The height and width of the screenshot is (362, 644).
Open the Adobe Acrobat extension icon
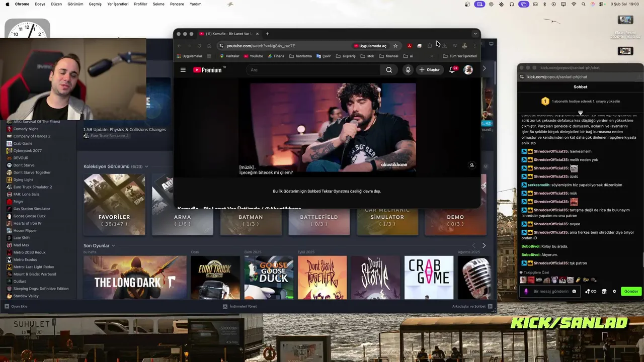click(410, 46)
